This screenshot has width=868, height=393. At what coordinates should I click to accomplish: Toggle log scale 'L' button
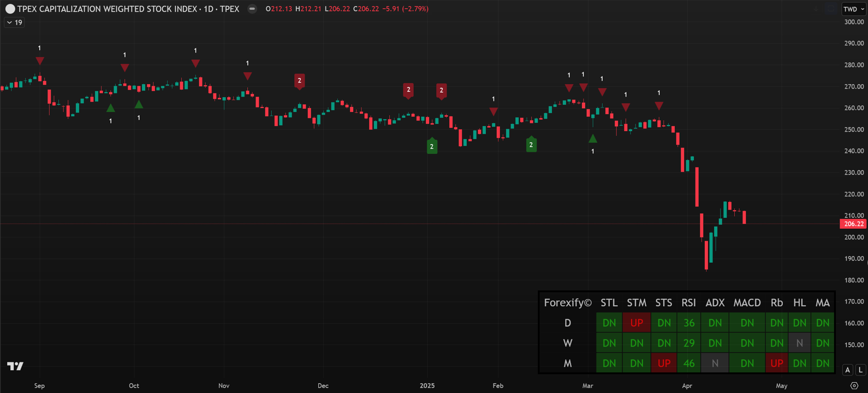tap(860, 370)
